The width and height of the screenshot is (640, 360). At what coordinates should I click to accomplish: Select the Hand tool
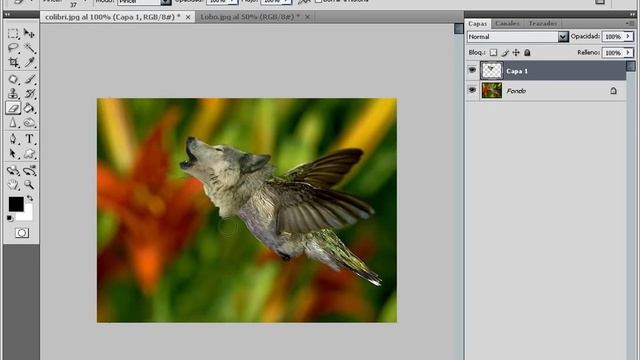pos(13,185)
